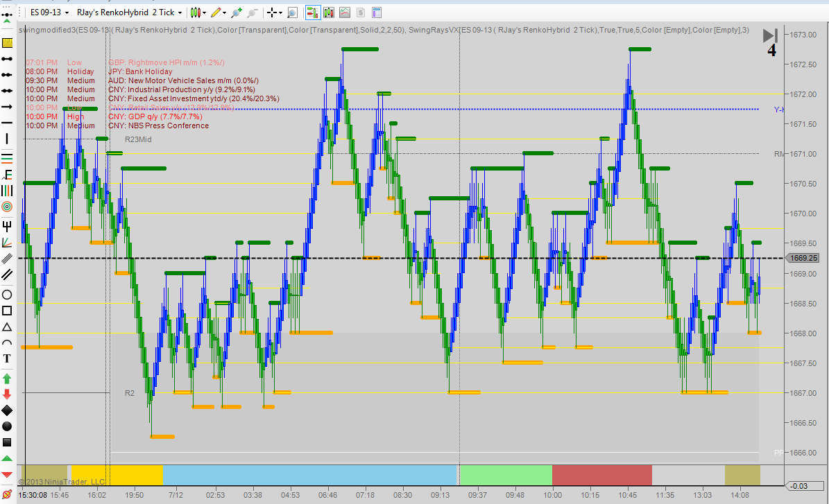The height and width of the screenshot is (504, 829).
Task: Select the Arc drawing tool
Action: point(7,342)
